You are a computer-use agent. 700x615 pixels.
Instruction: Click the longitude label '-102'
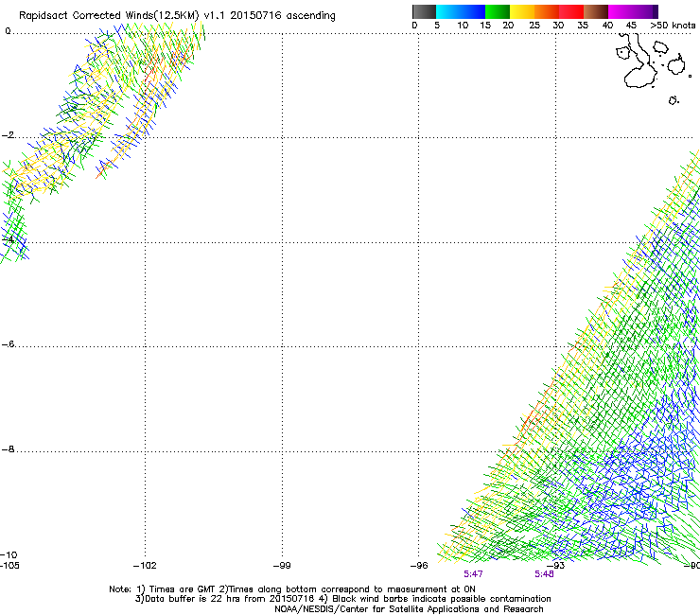(145, 566)
